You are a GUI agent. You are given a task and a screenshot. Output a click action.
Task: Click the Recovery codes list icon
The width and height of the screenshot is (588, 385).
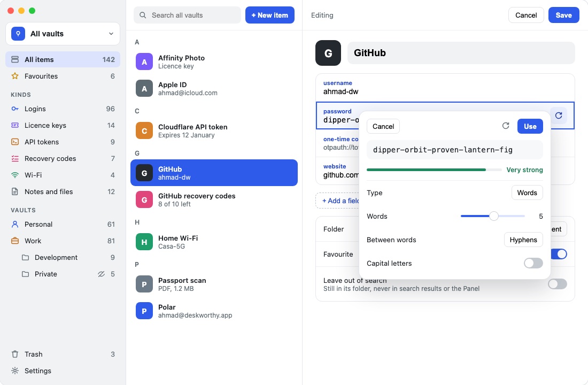click(15, 158)
